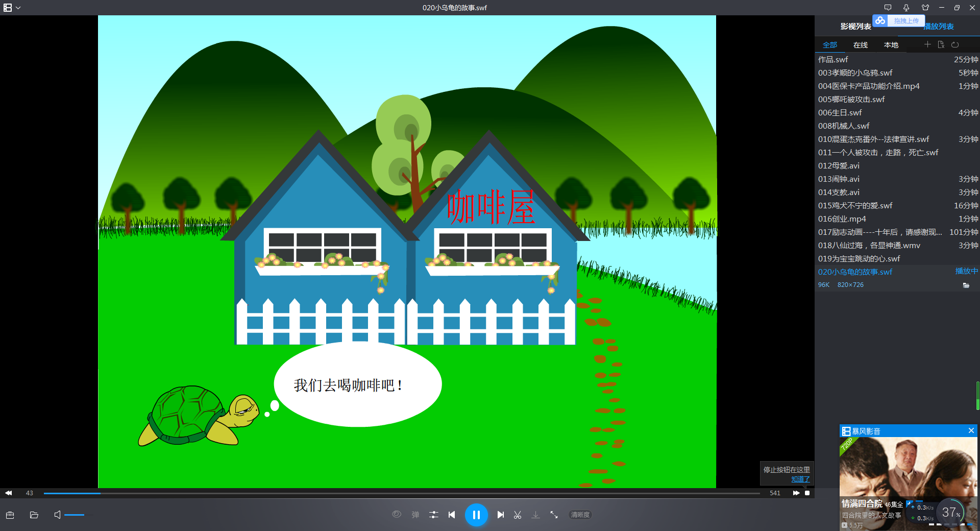Viewport: 980px width, 531px height.
Task: Select 015鸡犬不宁的爱.swf in playlist
Action: click(x=897, y=206)
